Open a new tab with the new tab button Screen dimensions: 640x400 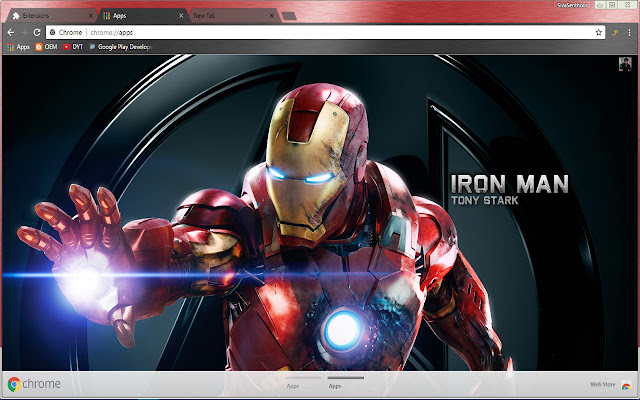[289, 16]
